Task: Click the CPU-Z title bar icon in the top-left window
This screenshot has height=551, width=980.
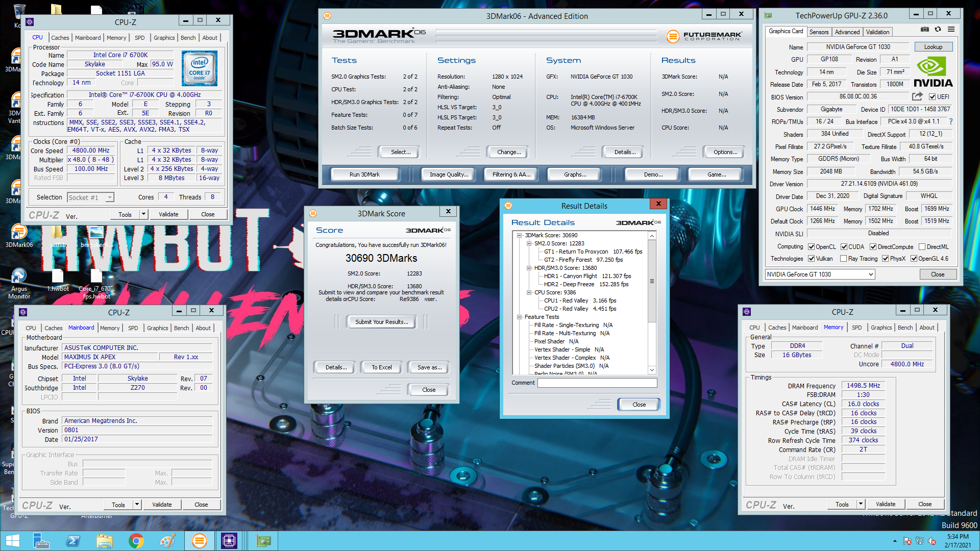Action: tap(30, 22)
